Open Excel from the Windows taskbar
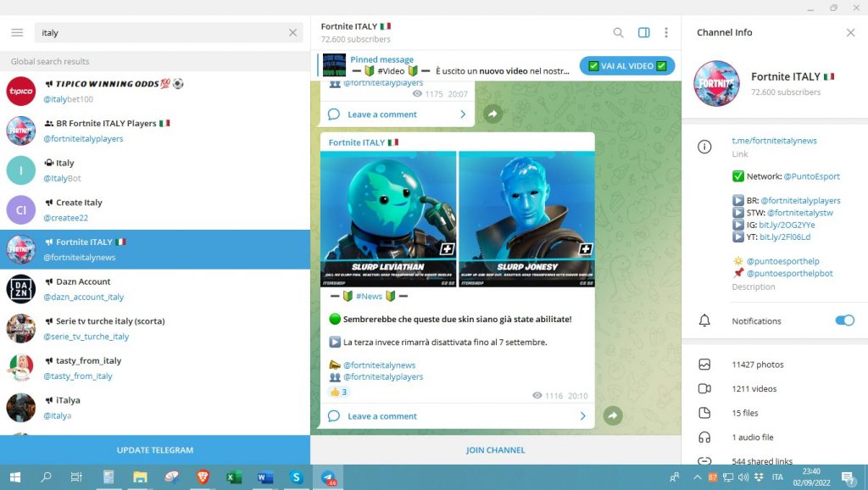Viewport: 868px width, 490px height. (234, 477)
